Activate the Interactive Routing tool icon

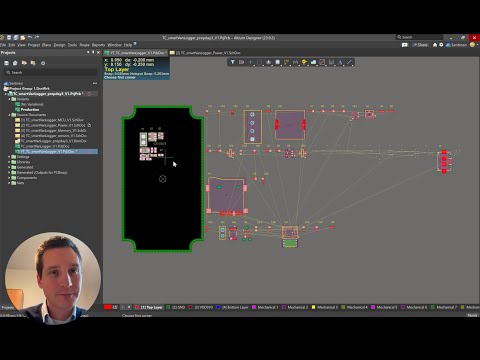coord(286,62)
